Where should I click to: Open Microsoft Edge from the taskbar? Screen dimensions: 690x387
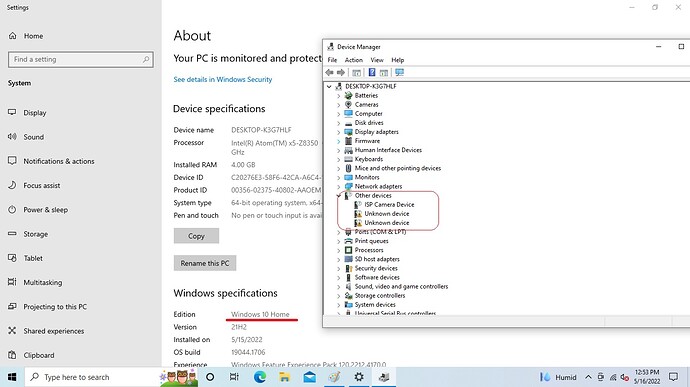260,377
